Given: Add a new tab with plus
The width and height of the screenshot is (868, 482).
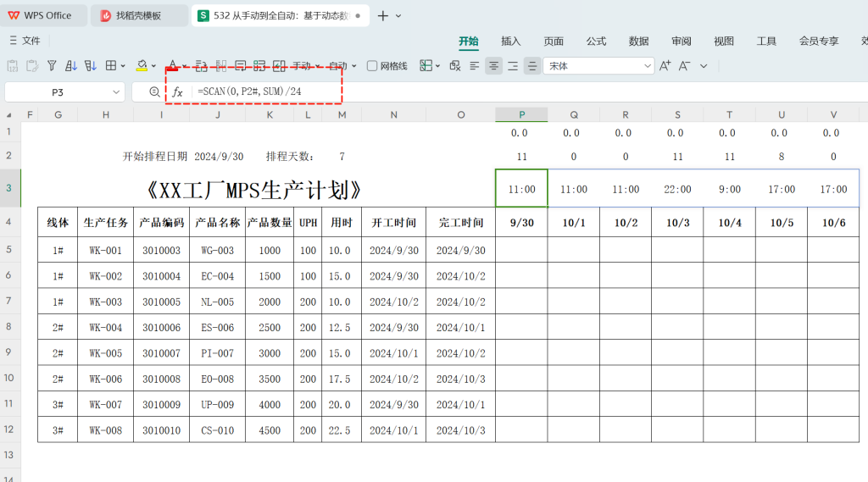Looking at the screenshot, I should 382,15.
